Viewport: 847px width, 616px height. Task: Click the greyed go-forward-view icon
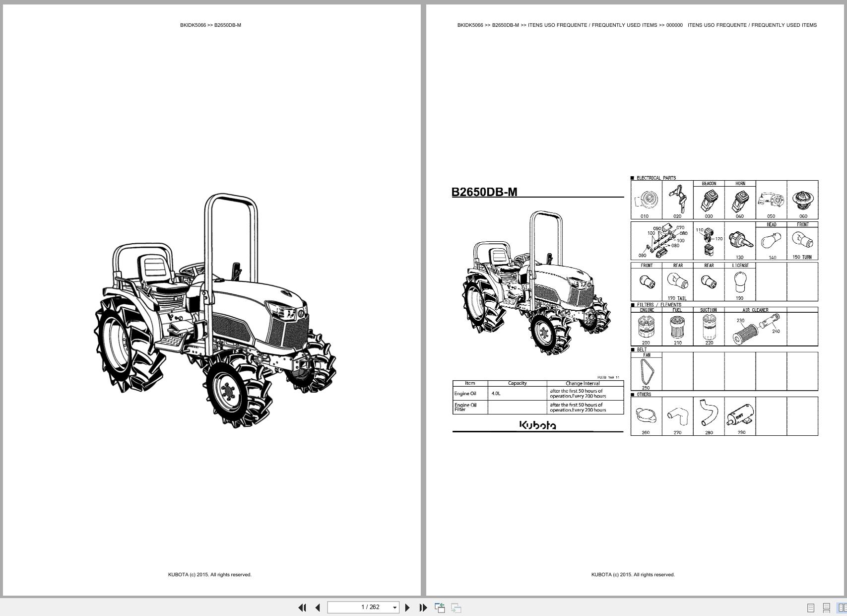[x=456, y=608]
